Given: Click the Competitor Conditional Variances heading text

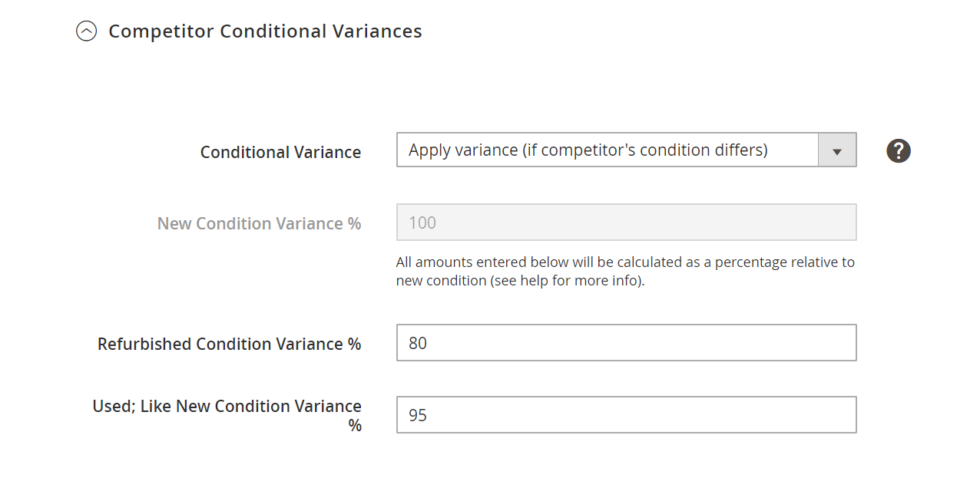Looking at the screenshot, I should pos(265,31).
